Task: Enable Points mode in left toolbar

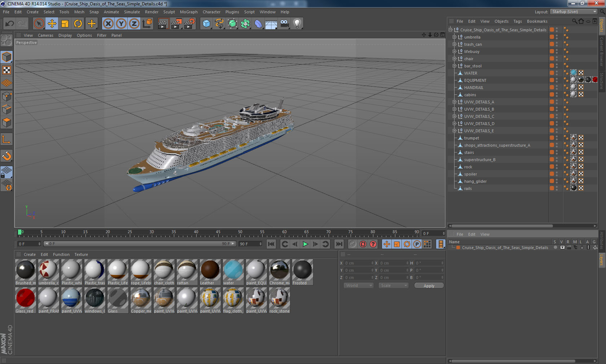Action: coord(6,96)
